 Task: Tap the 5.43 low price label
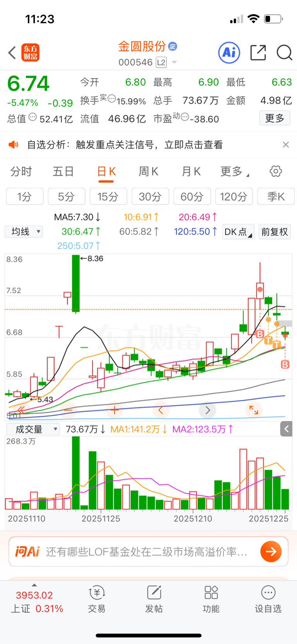pyautogui.click(x=45, y=399)
